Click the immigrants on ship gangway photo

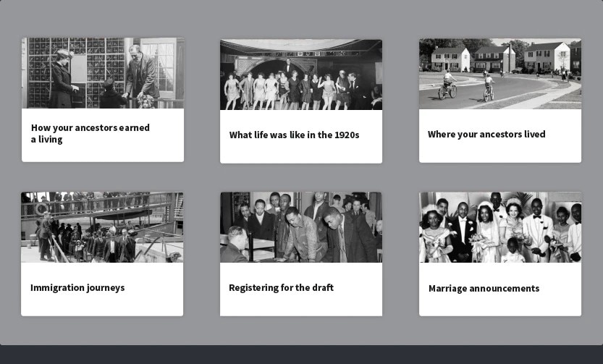[x=102, y=227]
